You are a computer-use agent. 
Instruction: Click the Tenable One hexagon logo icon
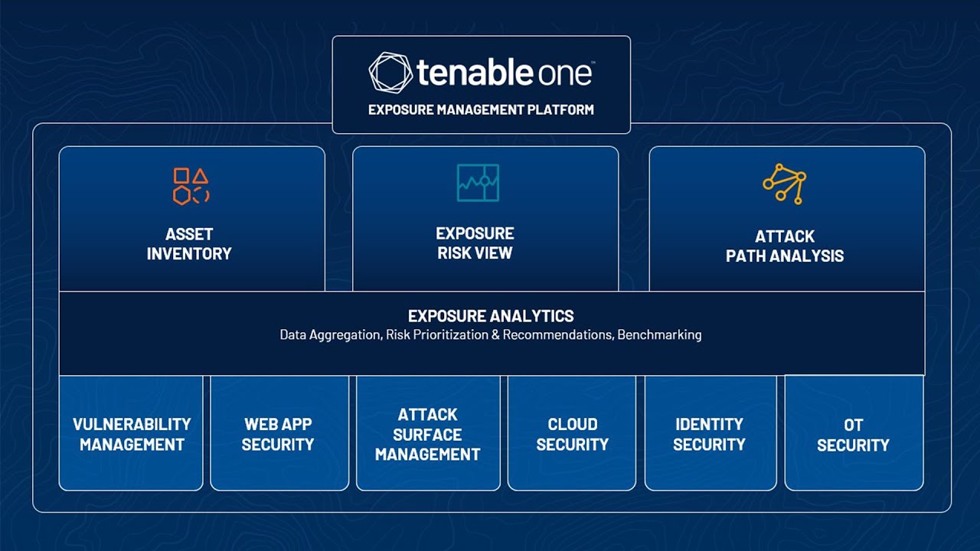pos(390,72)
